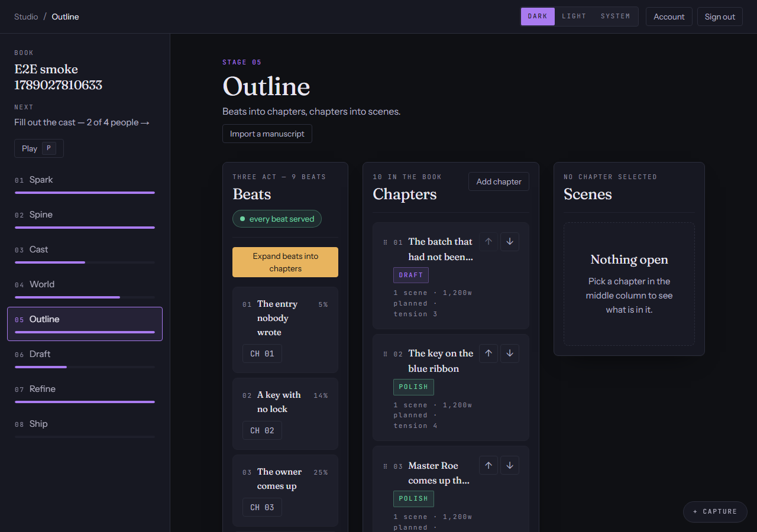Open stage 01 Spark
Screen dimensions: 757x532
pyautogui.click(x=85, y=183)
